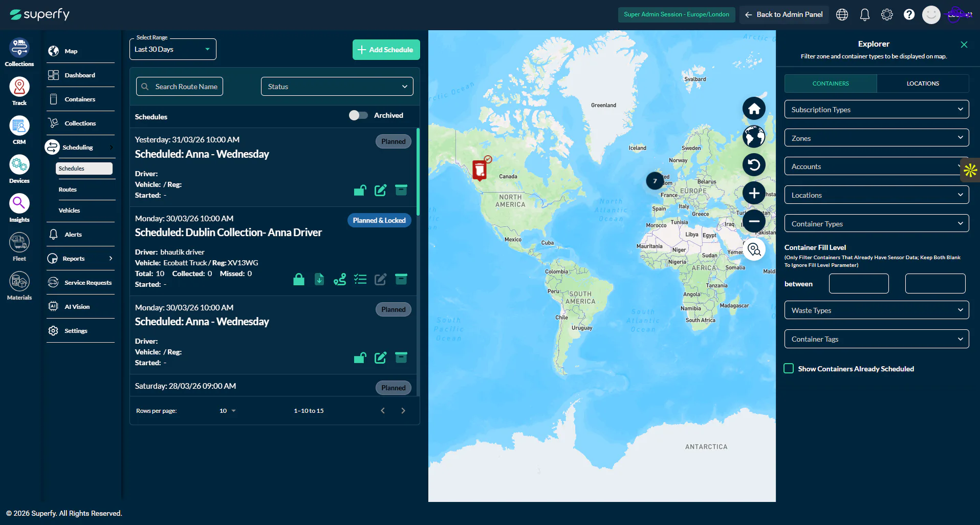Expand the Zones dropdown
The width and height of the screenshot is (980, 525).
(877, 138)
